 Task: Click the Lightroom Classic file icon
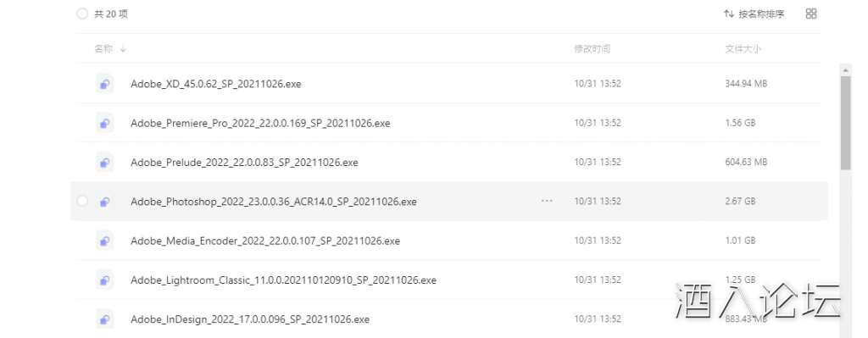click(x=104, y=280)
